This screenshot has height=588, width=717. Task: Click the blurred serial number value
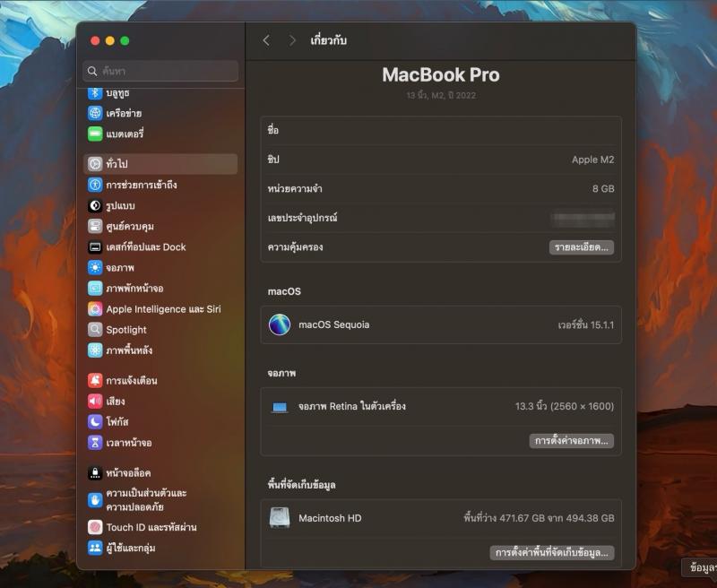583,218
